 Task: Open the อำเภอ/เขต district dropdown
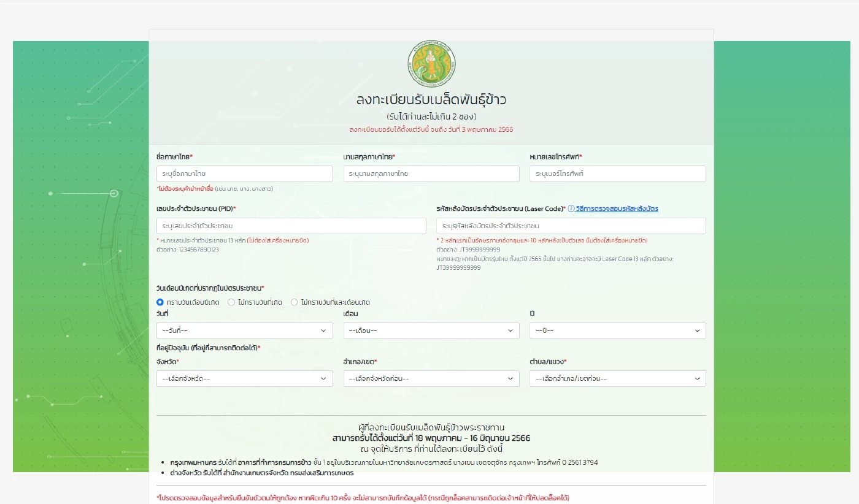coord(431,378)
